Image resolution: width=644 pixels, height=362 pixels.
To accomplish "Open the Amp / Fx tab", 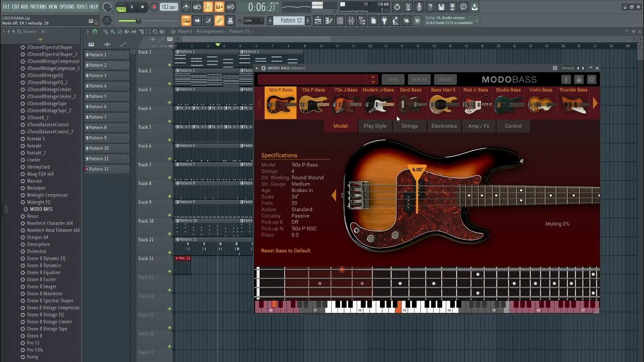I will pyautogui.click(x=478, y=126).
